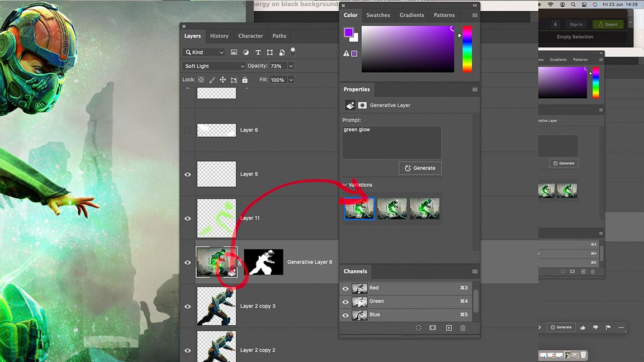The height and width of the screenshot is (362, 644).
Task: Load channel as selection in Channels panel
Action: click(x=418, y=328)
